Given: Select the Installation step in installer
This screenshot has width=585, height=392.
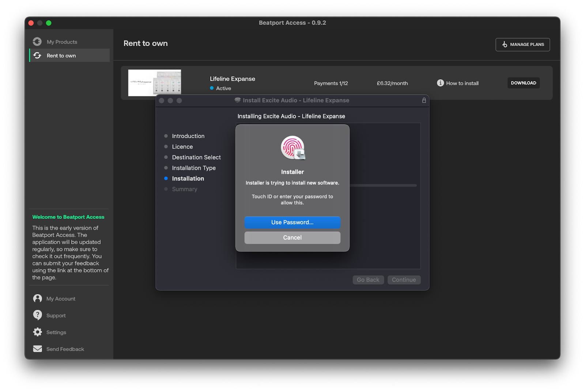Looking at the screenshot, I should (x=188, y=179).
